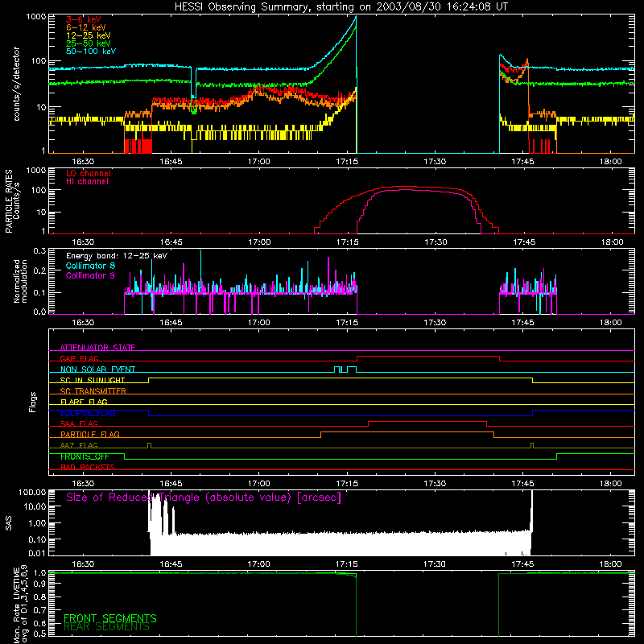The image size is (644, 644).
Task: Click the Mon. Rate LIVETIME axis label
Action: coord(21,606)
